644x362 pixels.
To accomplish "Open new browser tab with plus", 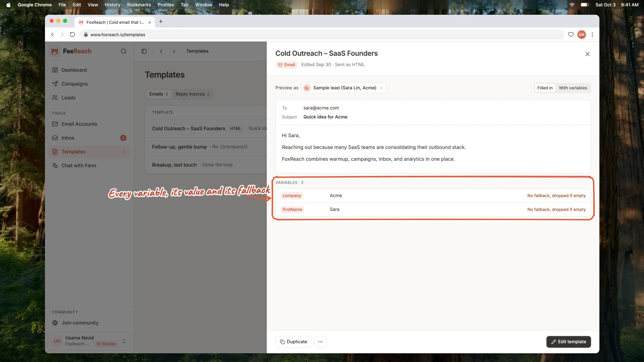I will tap(161, 22).
